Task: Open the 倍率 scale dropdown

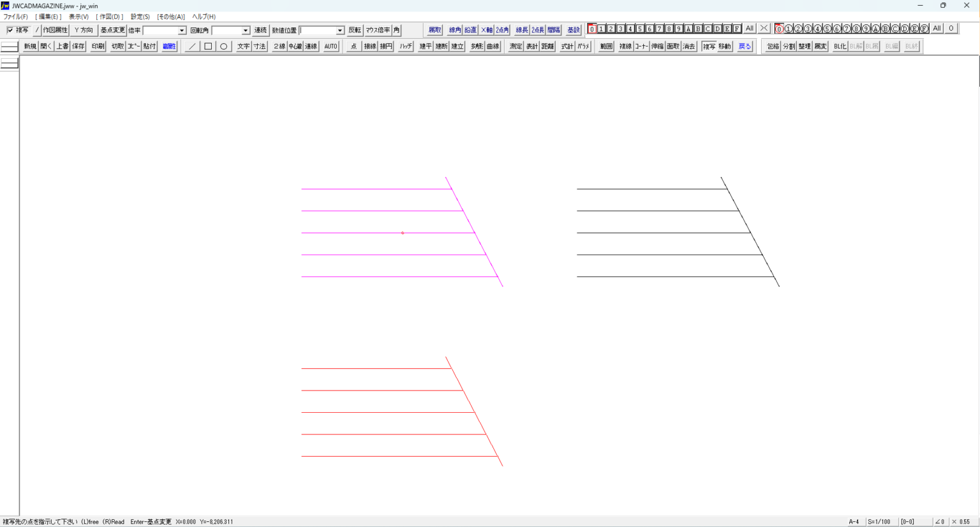Action: pyautogui.click(x=182, y=31)
